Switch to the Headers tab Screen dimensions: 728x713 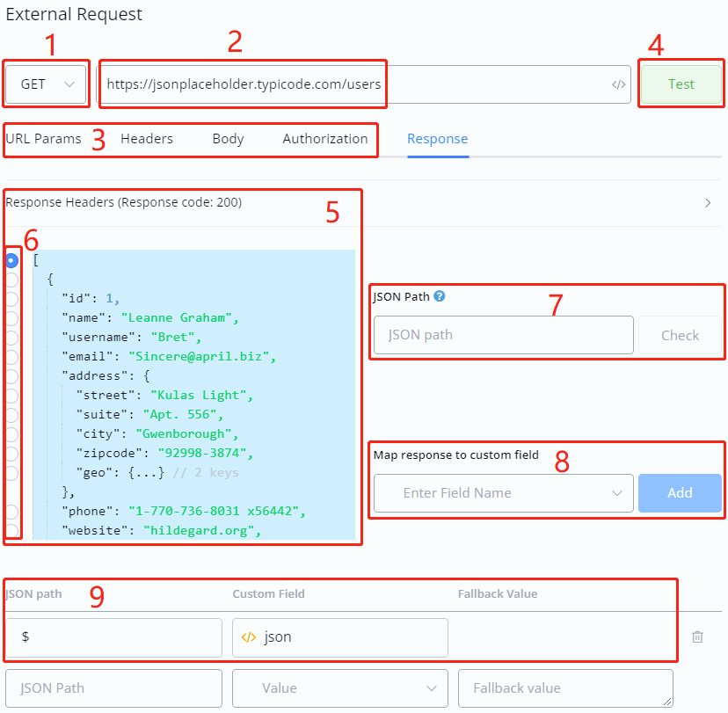pos(147,139)
